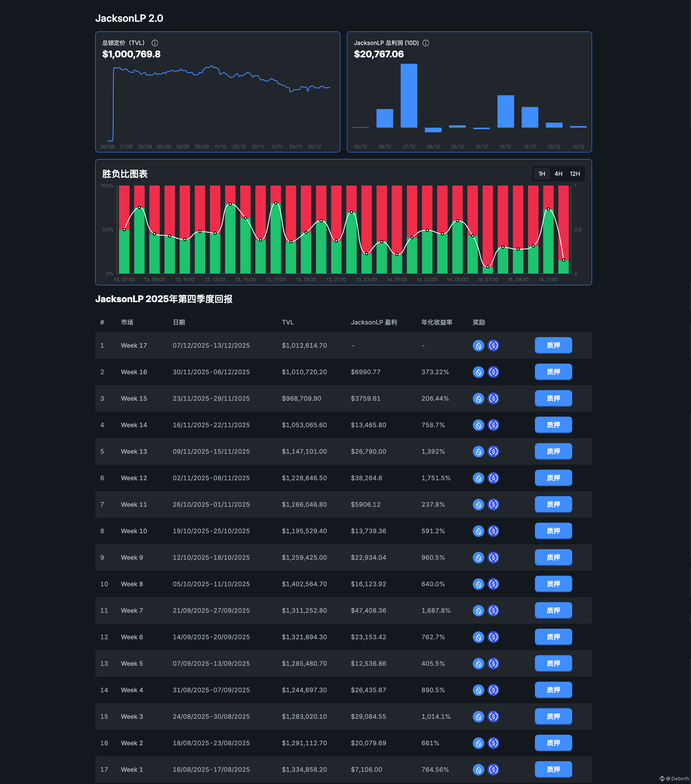This screenshot has width=691, height=784.
Task: Click the dollar coin reward icon for Week 7
Action: (x=493, y=610)
